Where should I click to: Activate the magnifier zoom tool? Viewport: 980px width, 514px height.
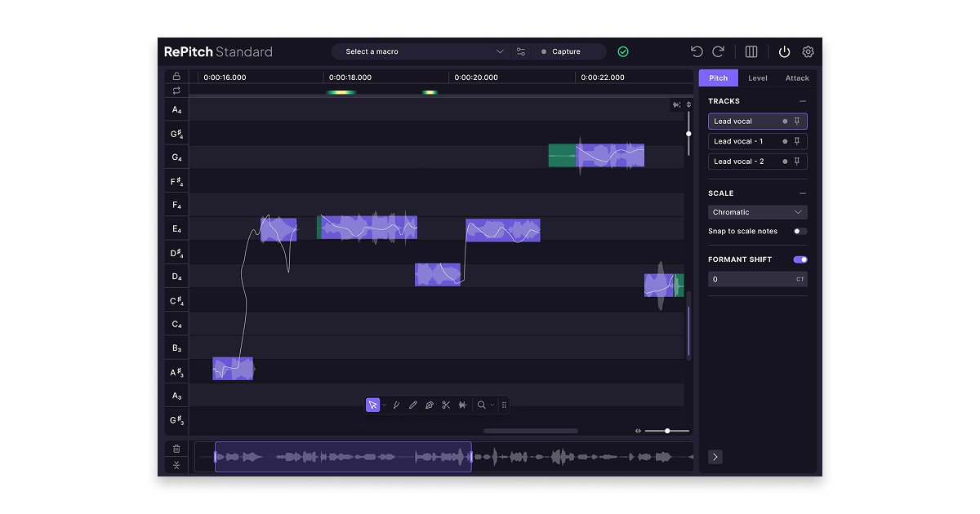pyautogui.click(x=482, y=405)
